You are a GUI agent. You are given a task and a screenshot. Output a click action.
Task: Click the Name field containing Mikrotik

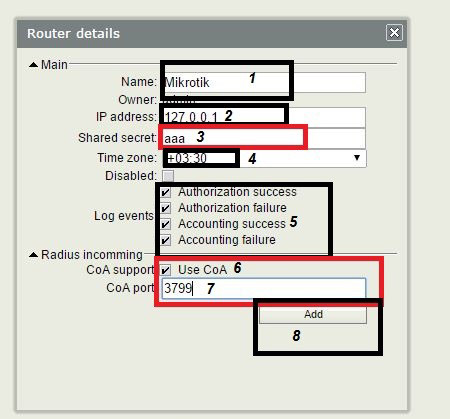[264, 82]
